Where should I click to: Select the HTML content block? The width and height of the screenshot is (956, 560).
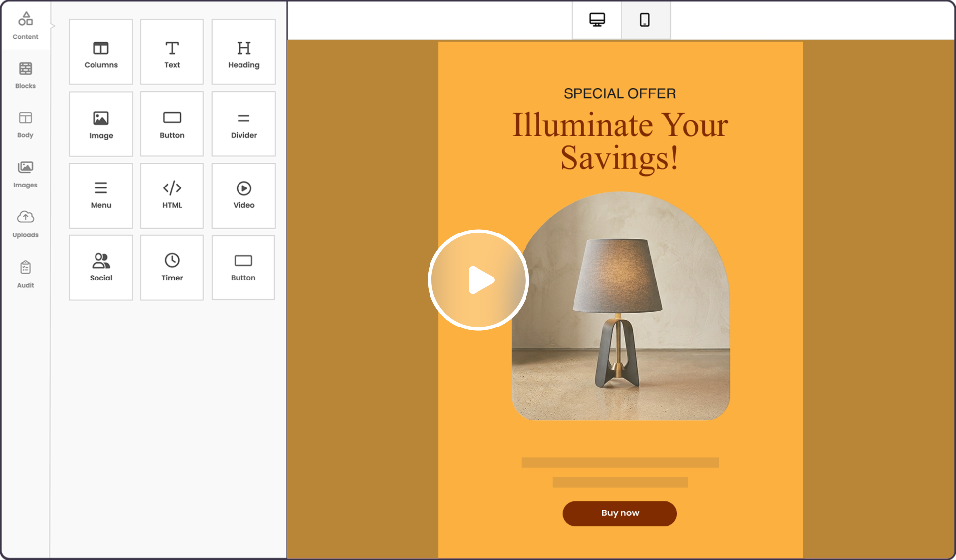(172, 195)
